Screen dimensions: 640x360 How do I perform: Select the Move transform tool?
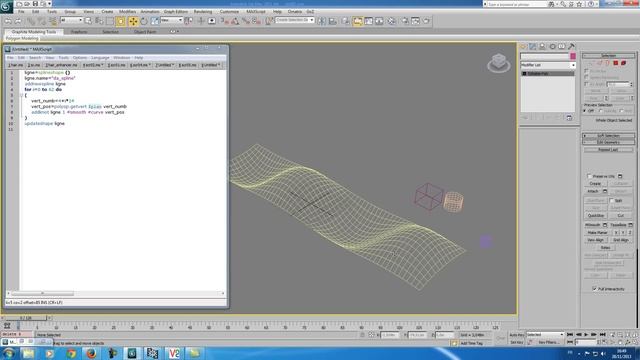[x=133, y=21]
